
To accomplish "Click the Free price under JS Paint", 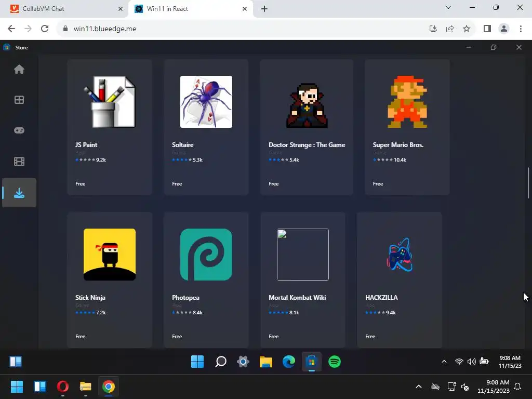I will click(x=81, y=183).
